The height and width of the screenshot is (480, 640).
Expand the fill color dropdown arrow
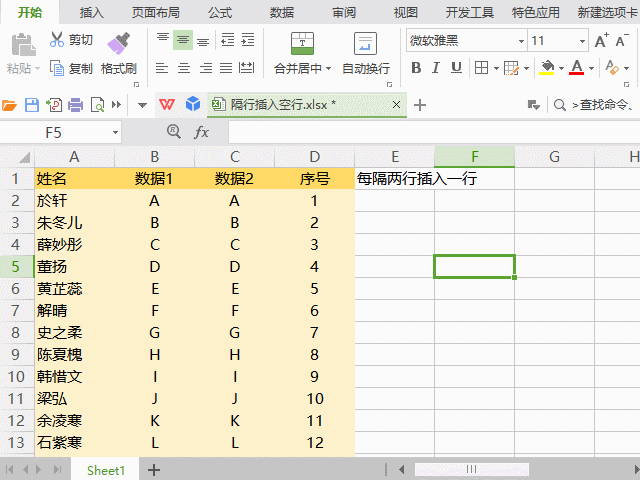[561, 68]
